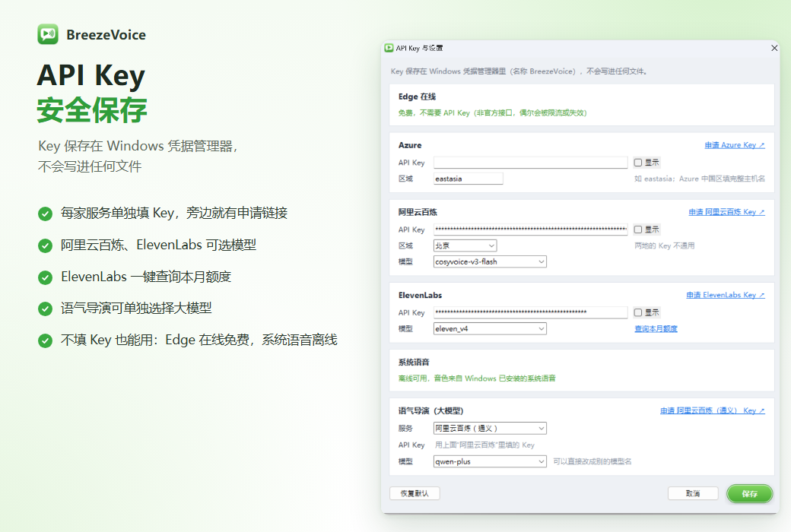Screen dimensions: 791x532
Task: Click the green check beside 阿里云百炼、ElevenLabs 可选模型
Action: click(x=46, y=245)
